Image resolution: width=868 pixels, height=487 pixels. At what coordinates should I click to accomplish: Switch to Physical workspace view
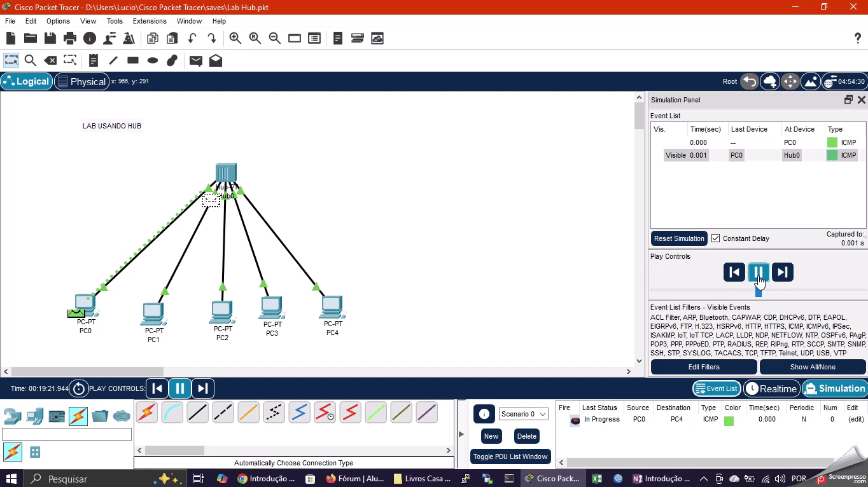pos(81,81)
